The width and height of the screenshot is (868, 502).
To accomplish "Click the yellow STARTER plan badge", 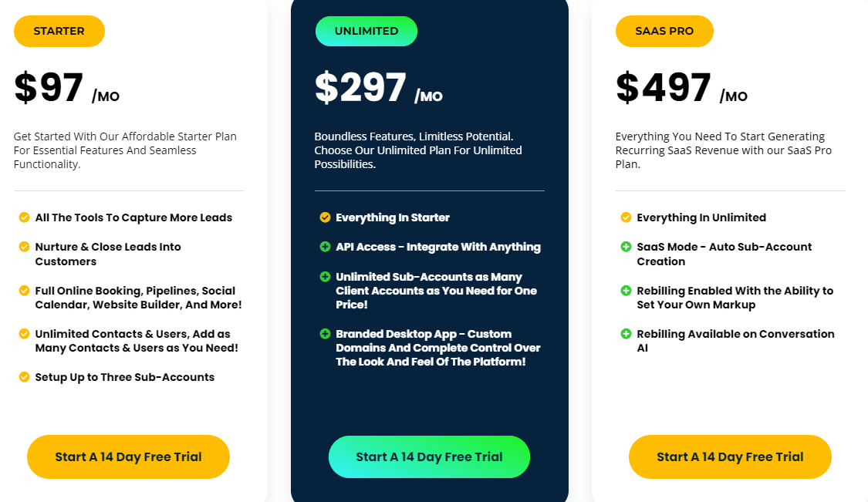I will pos(59,31).
